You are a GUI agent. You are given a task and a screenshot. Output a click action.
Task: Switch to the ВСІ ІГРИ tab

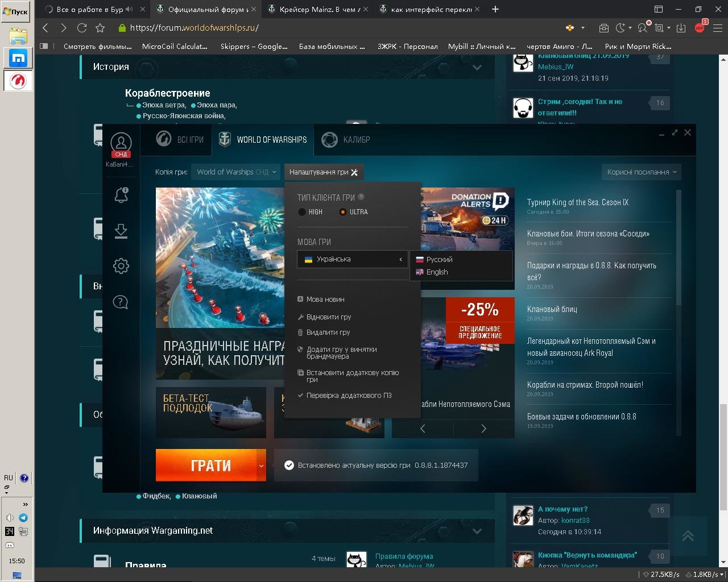tap(180, 139)
